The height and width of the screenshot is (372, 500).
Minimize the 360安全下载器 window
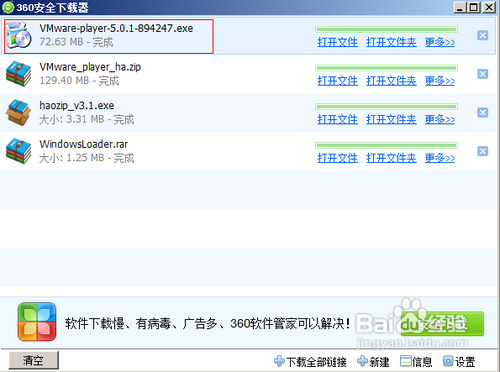[459, 7]
